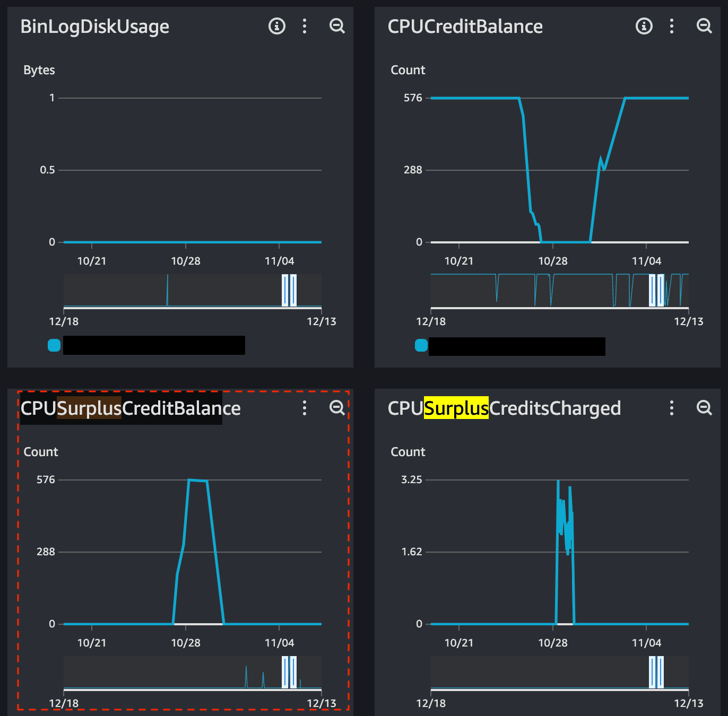Click the timeline brush selection on CPUSurplusCreditBalance
The image size is (728, 716).
289,676
